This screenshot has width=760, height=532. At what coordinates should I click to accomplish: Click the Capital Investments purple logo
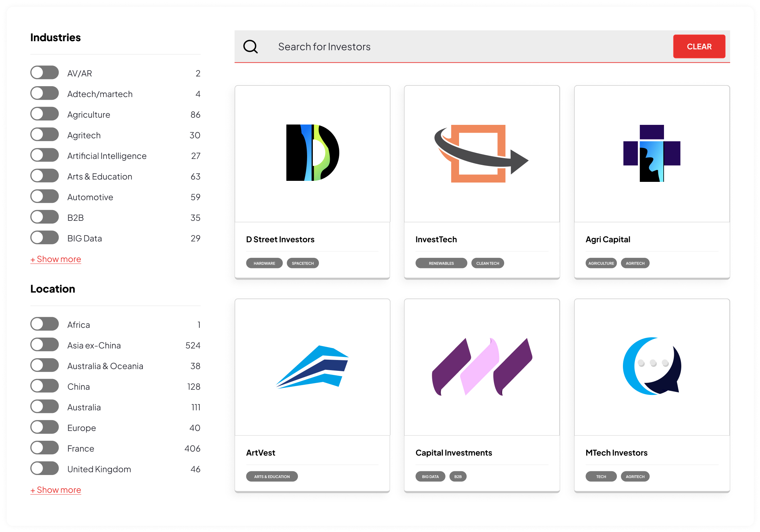pos(482,366)
